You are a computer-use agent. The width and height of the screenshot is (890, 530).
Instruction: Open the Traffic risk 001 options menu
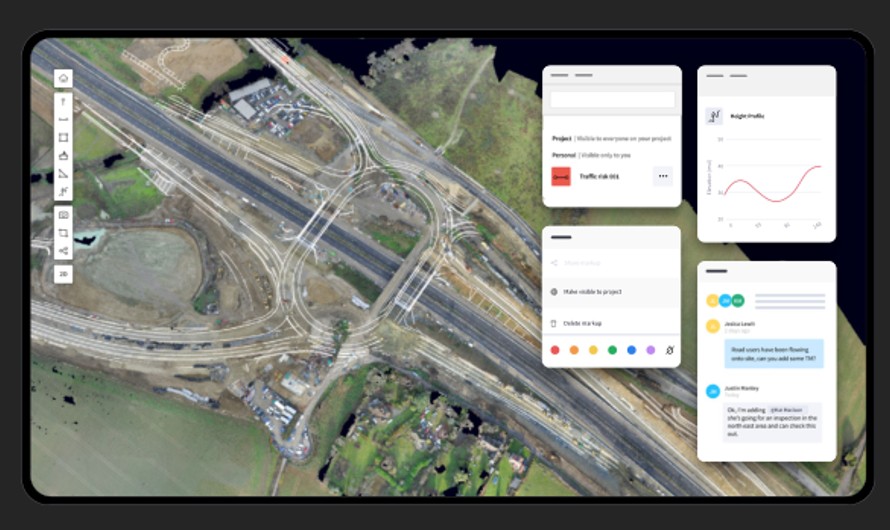[662, 176]
